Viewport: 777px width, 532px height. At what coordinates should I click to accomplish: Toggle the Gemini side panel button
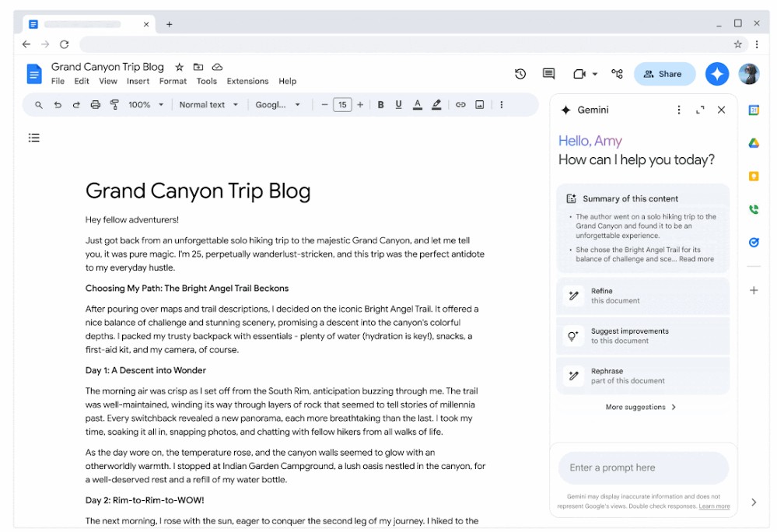(716, 74)
